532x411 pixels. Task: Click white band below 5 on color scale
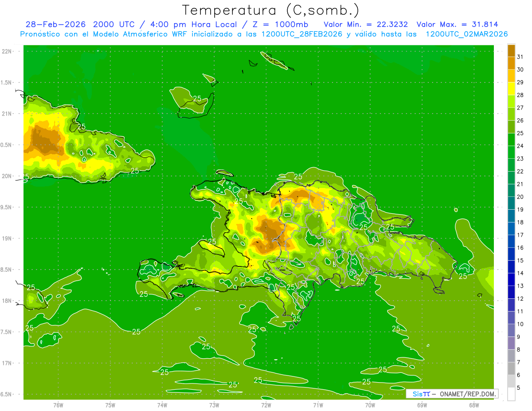pyautogui.click(x=511, y=394)
